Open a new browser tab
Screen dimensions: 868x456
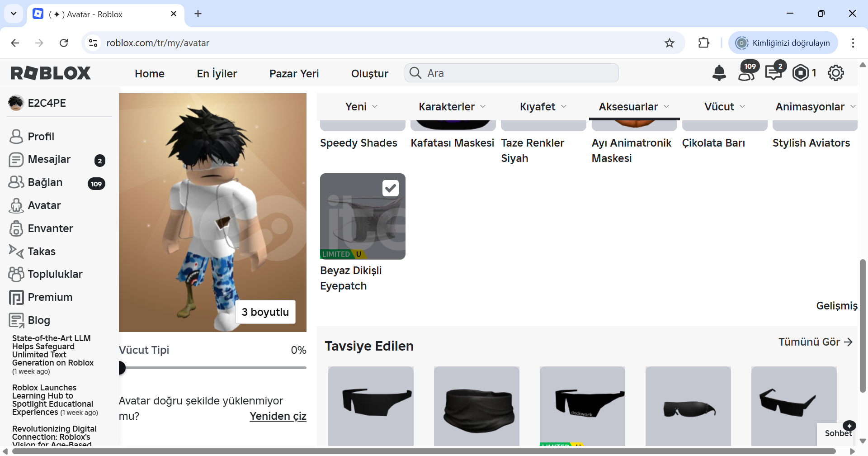(198, 14)
